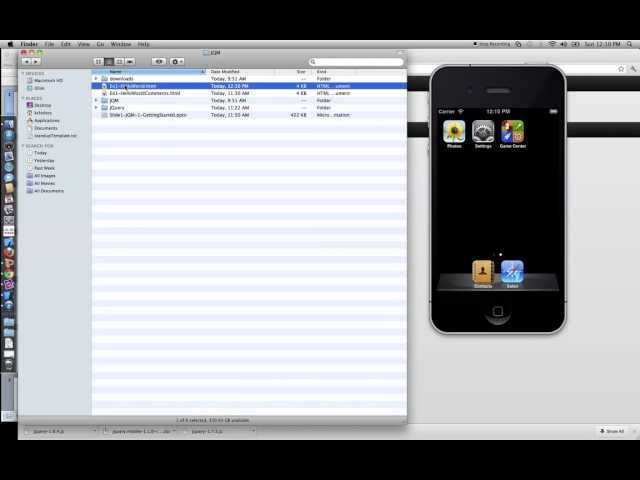Open Spotlight search in menu bar
Image resolution: width=640 pixels, height=480 pixels.
pos(630,44)
